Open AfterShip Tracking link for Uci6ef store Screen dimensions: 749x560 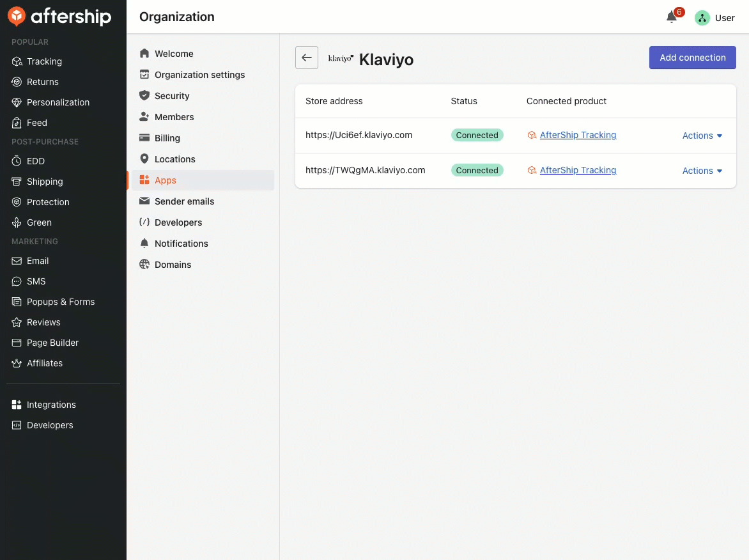[x=578, y=136]
